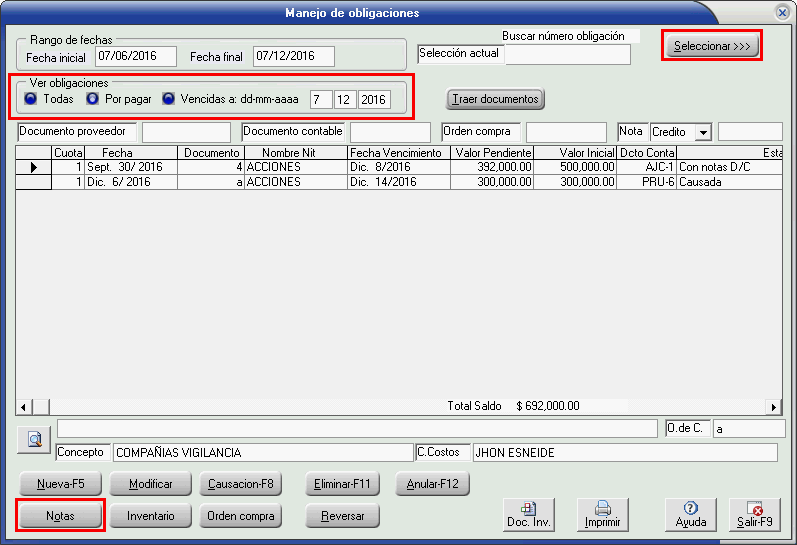Open Ayuda help button

coord(691,514)
